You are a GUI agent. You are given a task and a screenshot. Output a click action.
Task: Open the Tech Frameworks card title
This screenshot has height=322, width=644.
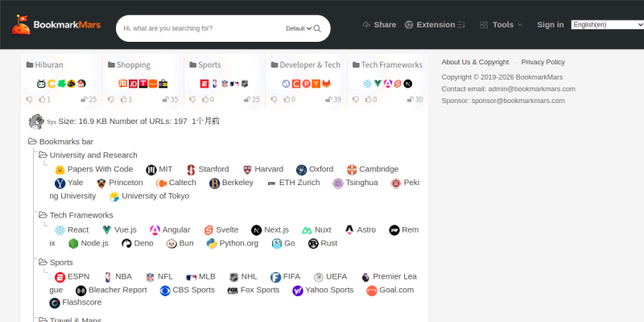tap(387, 65)
